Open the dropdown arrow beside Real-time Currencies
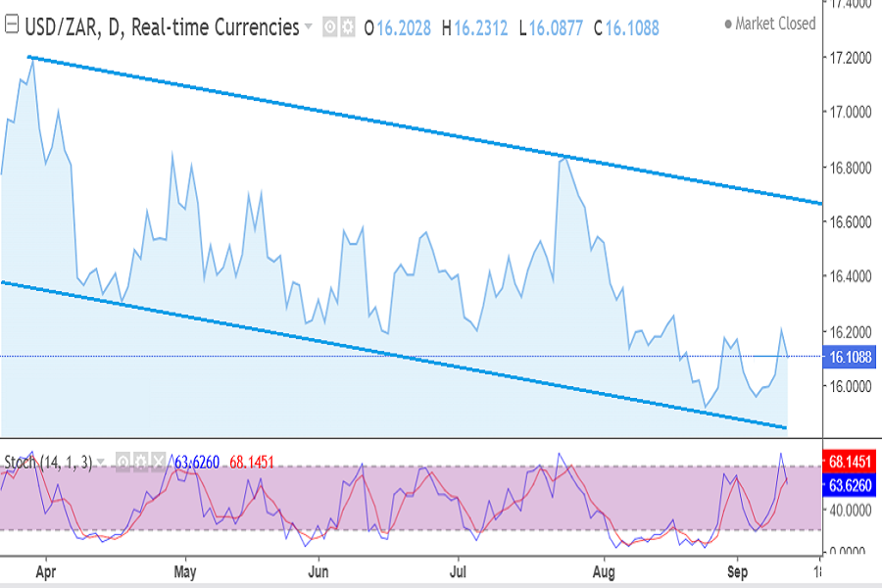The width and height of the screenshot is (882, 588). click(x=309, y=26)
